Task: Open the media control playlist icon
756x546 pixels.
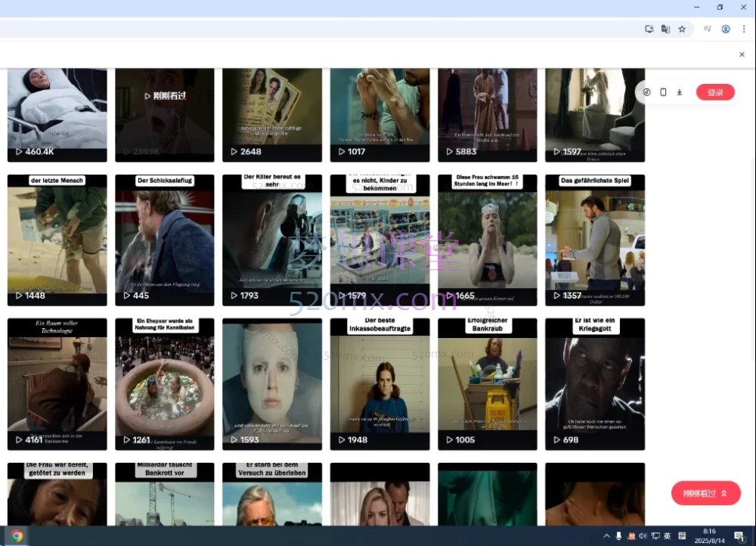Action: click(708, 29)
